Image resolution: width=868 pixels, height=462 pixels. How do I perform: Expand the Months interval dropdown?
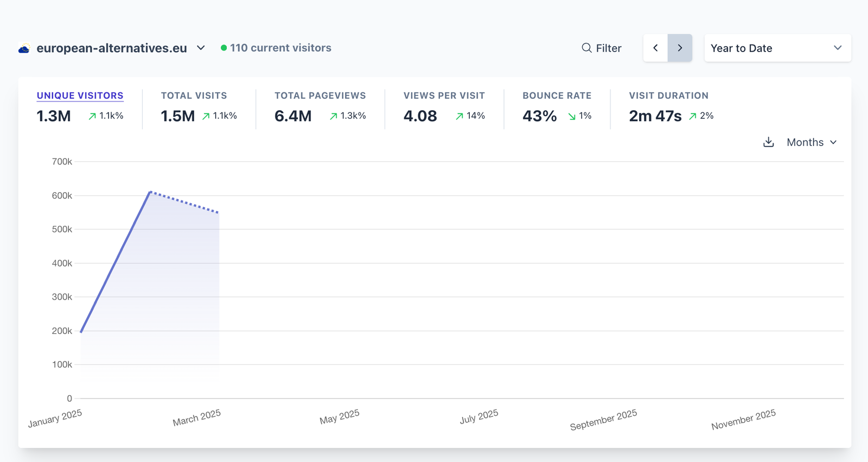click(812, 142)
